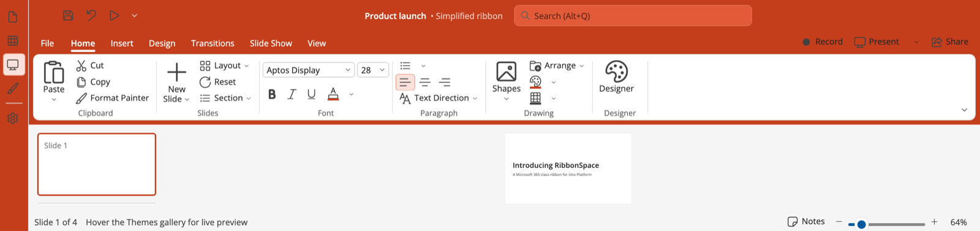
Task: Expand the font color options chevron
Action: tap(351, 94)
